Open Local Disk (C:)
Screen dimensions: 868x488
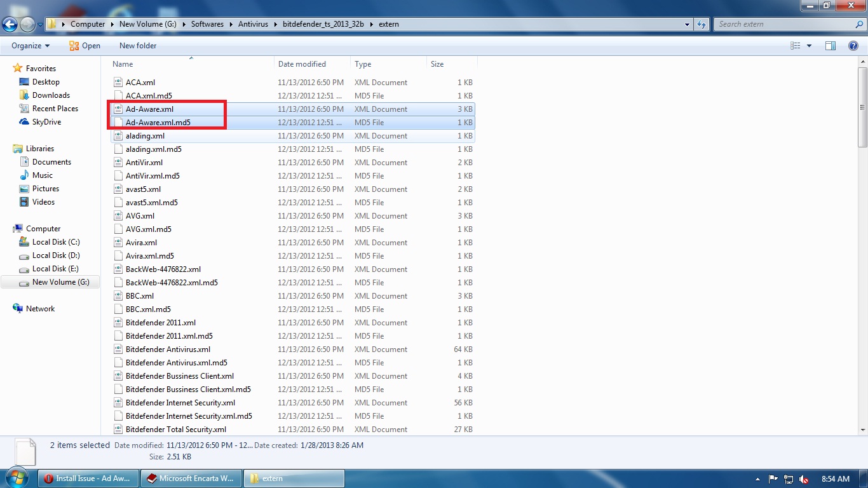[x=56, y=242]
